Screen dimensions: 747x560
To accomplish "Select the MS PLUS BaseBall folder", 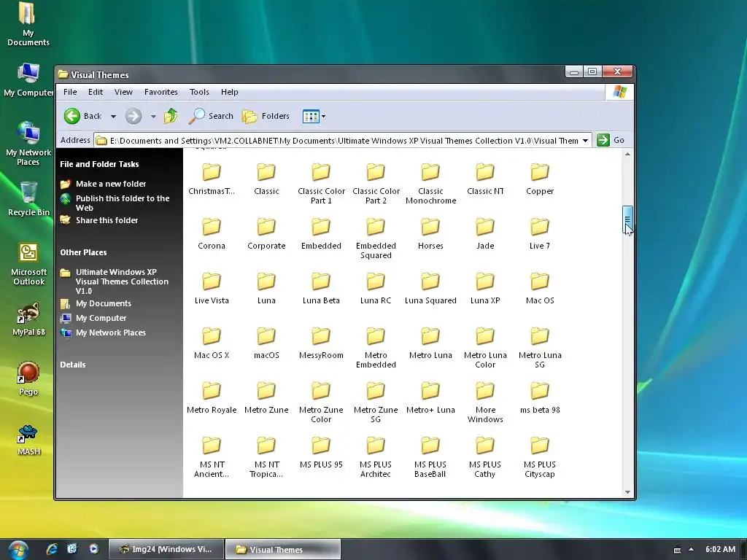I will 430,458.
